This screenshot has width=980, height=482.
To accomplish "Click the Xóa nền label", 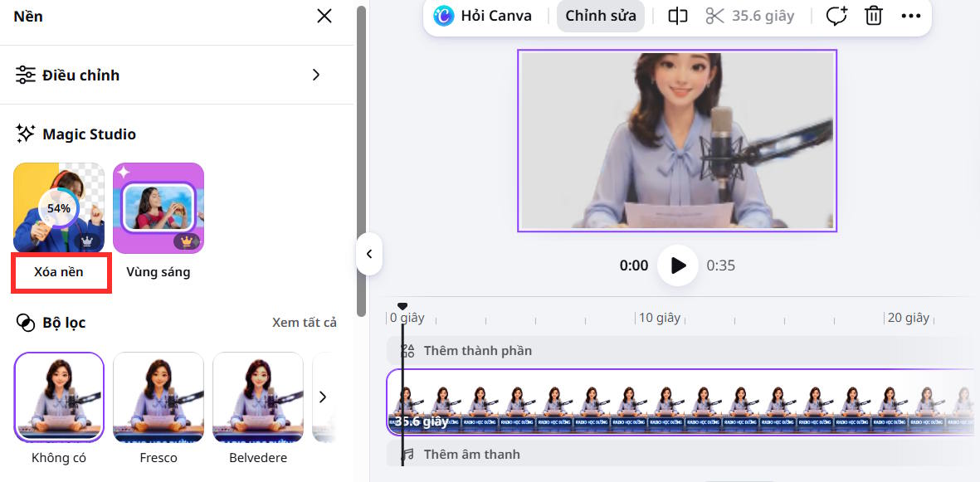I will (x=59, y=273).
